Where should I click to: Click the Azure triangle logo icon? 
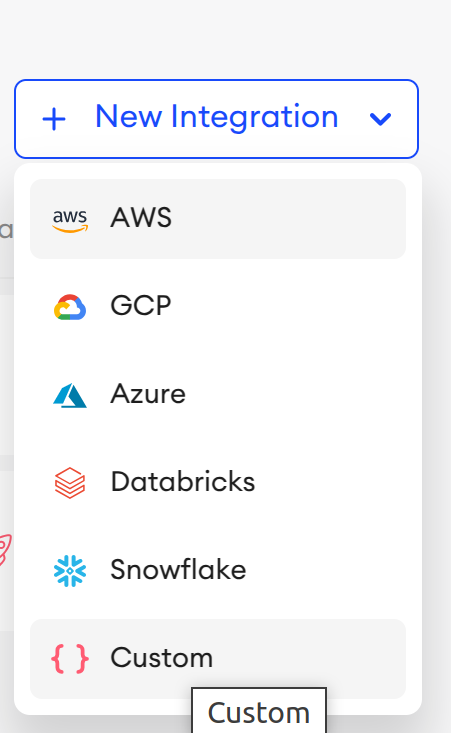pos(70,395)
